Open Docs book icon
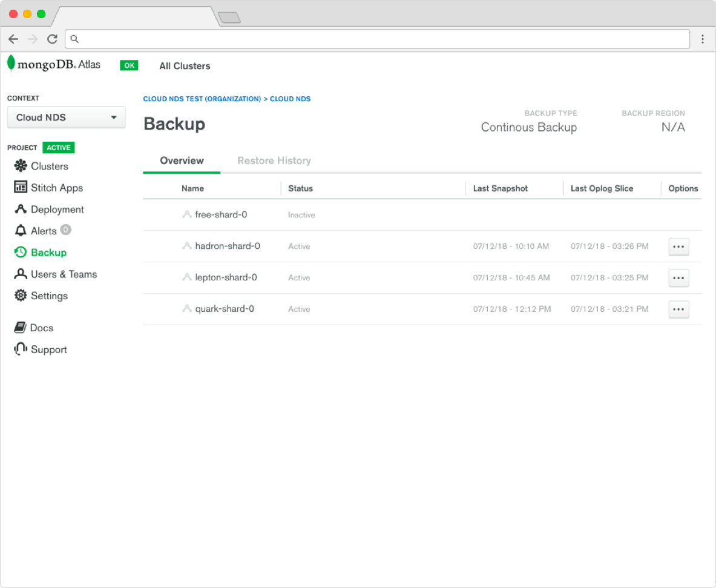 point(21,328)
